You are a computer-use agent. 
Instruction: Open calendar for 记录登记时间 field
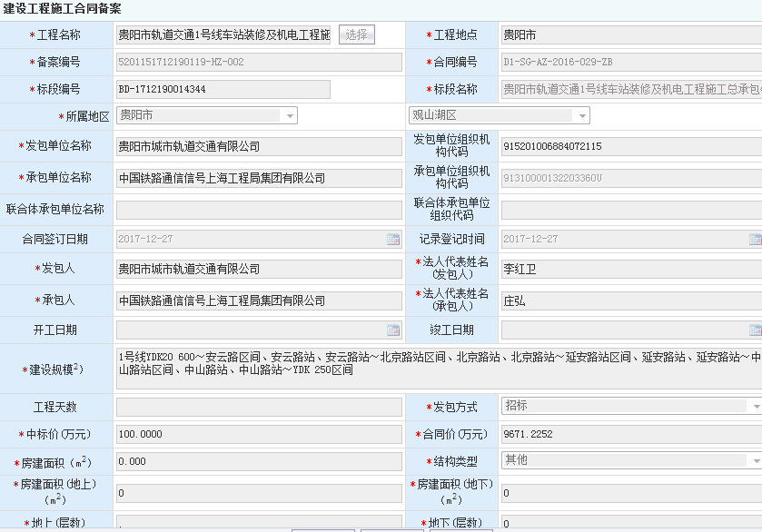tap(755, 240)
